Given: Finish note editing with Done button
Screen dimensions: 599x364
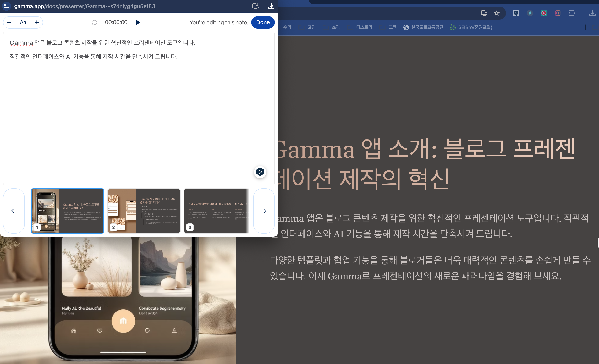Looking at the screenshot, I should coord(263,22).
